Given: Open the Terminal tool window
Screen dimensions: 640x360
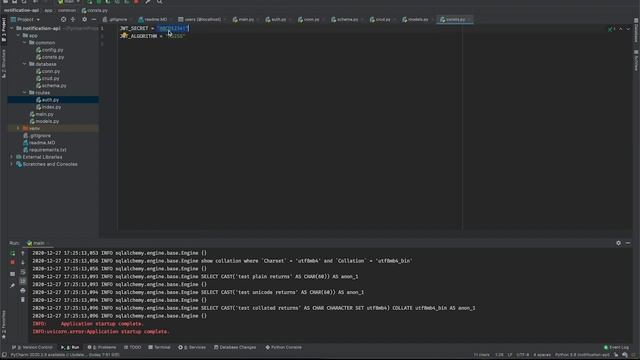Looking at the screenshot, I should [x=159, y=347].
